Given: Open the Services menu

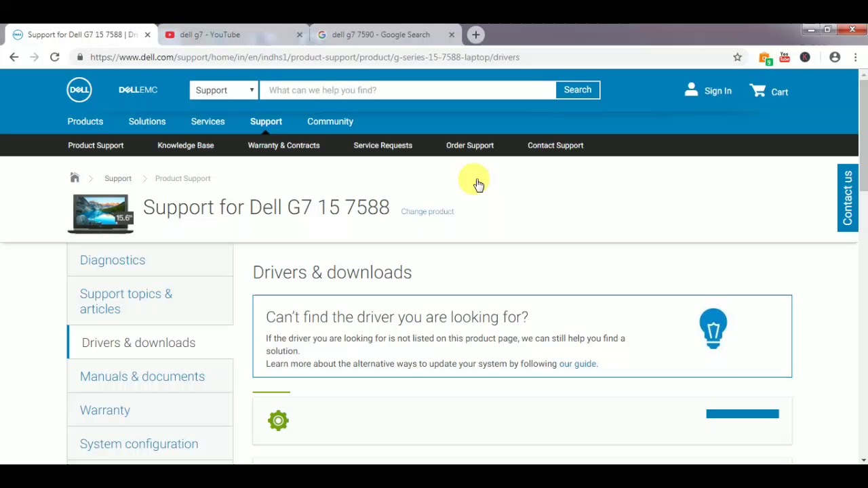Looking at the screenshot, I should tap(208, 121).
